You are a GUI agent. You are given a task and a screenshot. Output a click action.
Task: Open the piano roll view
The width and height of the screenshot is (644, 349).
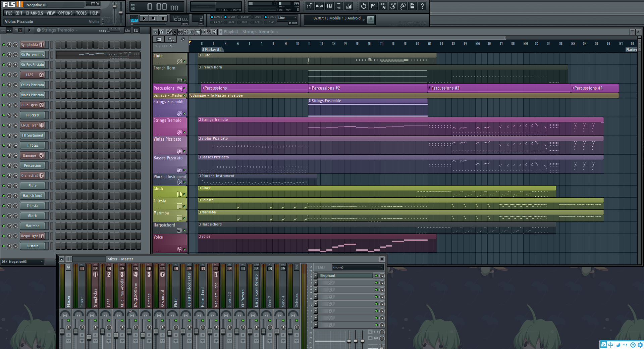tap(329, 6)
